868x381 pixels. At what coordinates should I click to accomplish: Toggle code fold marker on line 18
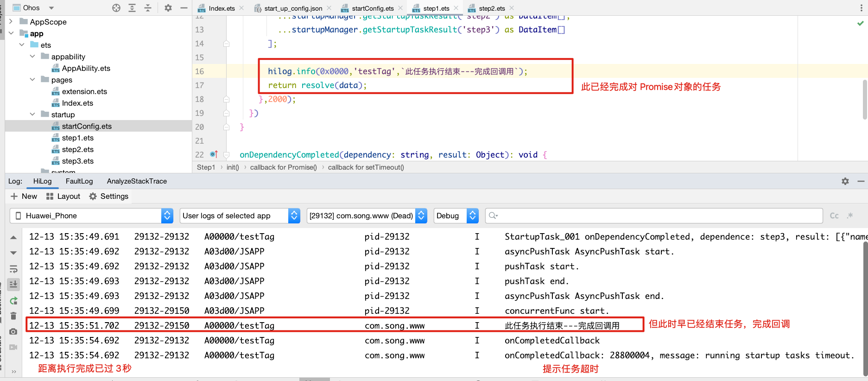(226, 99)
